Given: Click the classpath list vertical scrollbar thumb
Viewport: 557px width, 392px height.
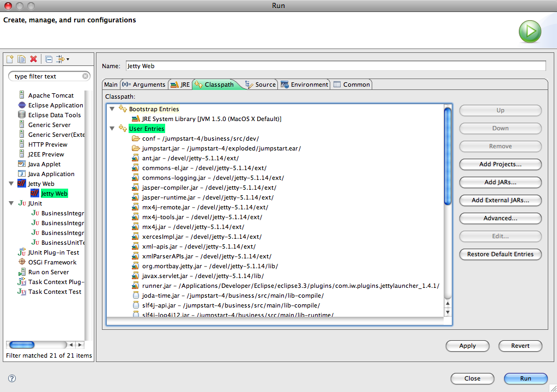Looking at the screenshot, I should point(447,156).
